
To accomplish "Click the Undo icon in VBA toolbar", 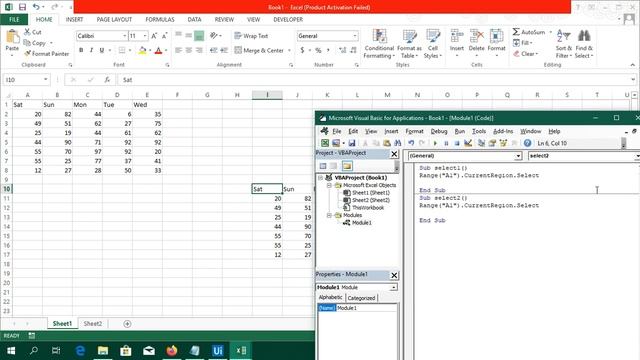I will coord(411,143).
